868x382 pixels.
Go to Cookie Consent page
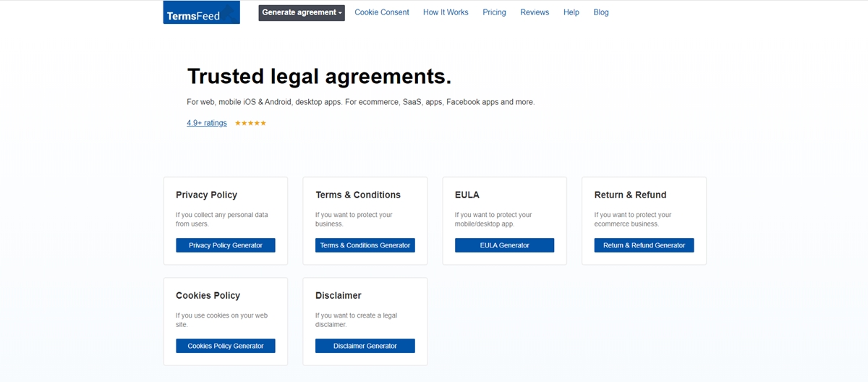pyautogui.click(x=382, y=12)
